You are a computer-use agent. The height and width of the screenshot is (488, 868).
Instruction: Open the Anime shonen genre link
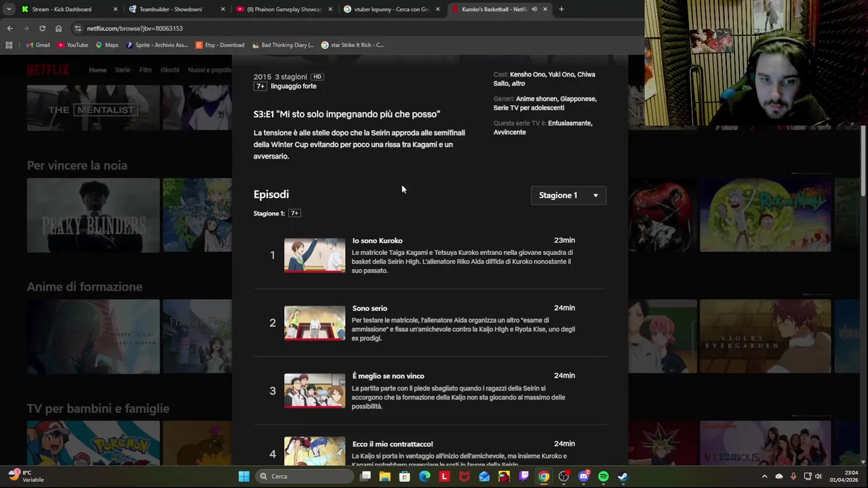tap(536, 99)
